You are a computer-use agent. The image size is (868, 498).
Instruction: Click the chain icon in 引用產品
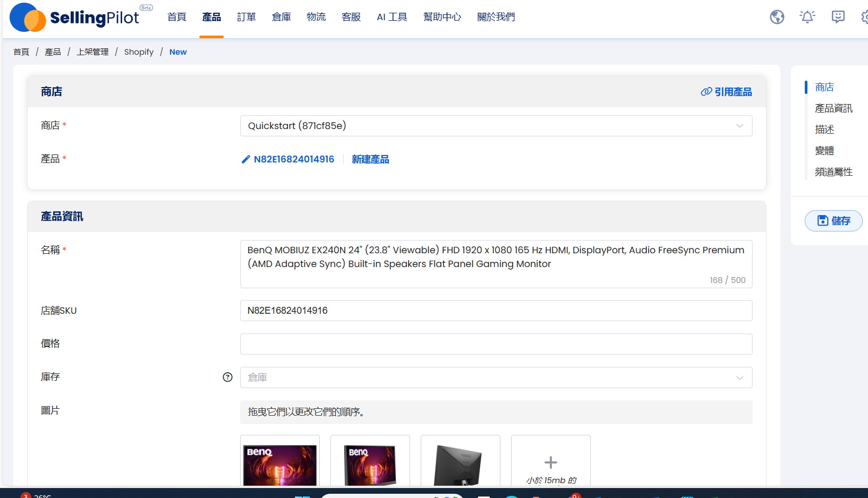point(706,92)
